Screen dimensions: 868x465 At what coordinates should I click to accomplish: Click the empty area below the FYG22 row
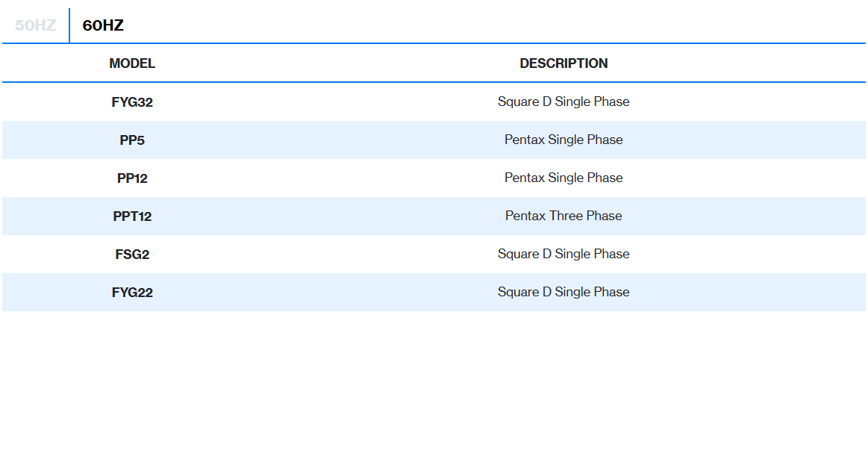point(433,381)
